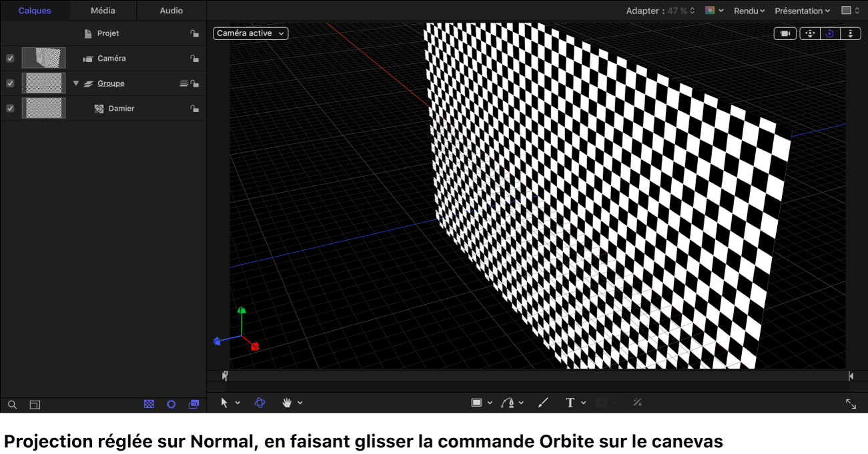Image resolution: width=868 pixels, height=454 pixels.
Task: Click the search icon in Layers panel
Action: click(x=12, y=405)
